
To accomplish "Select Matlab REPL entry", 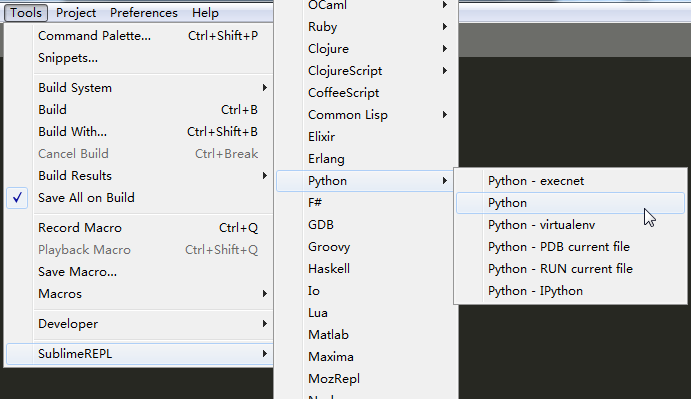I will pos(366,335).
